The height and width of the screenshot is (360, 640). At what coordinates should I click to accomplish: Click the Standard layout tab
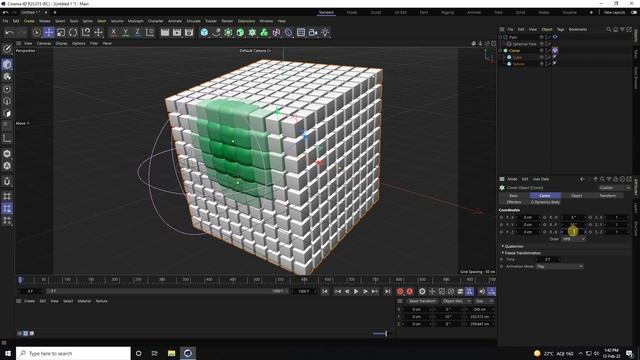[326, 13]
